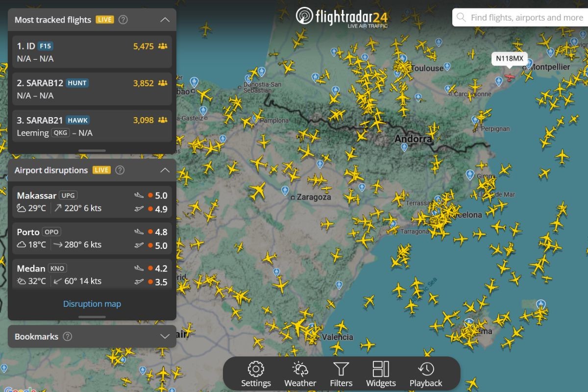
Task: Click the N118MX flight label
Action: coord(510,58)
